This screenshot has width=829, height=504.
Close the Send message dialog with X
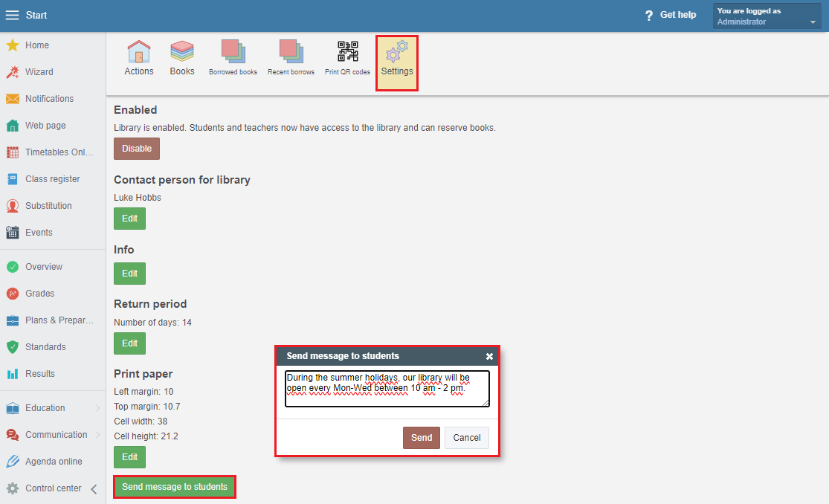pyautogui.click(x=489, y=357)
